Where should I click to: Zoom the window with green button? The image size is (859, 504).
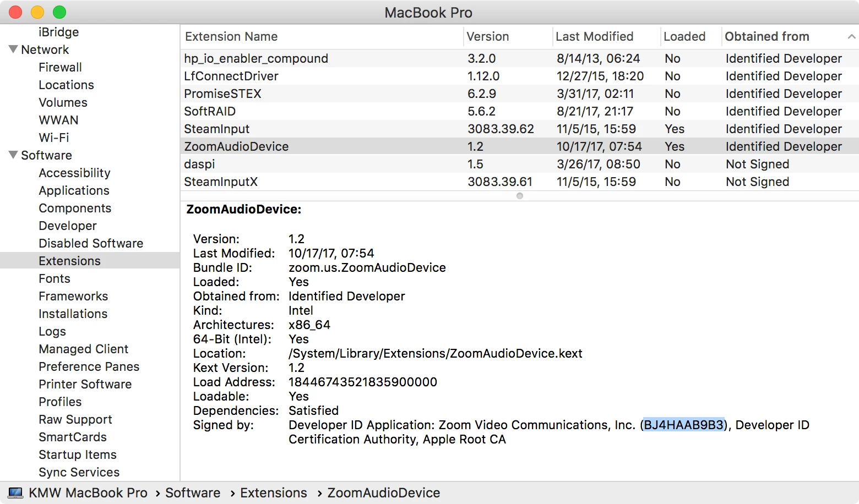(59, 12)
